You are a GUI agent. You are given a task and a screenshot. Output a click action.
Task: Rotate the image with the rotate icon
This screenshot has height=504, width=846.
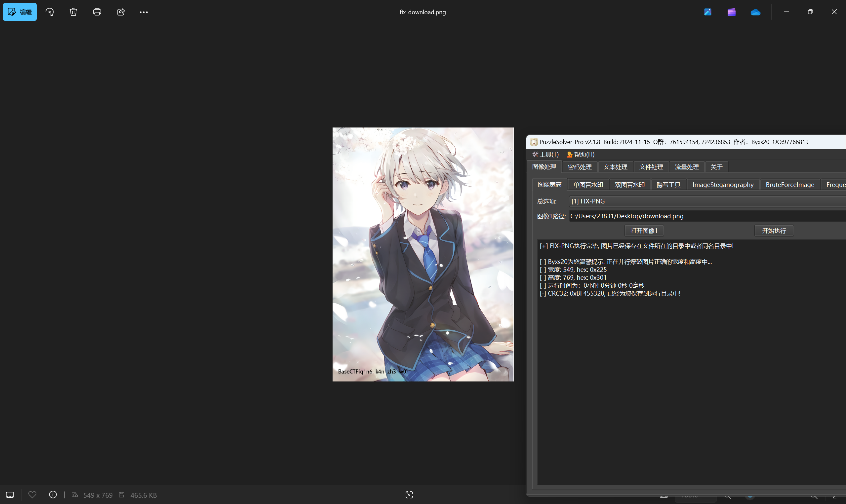(x=50, y=12)
